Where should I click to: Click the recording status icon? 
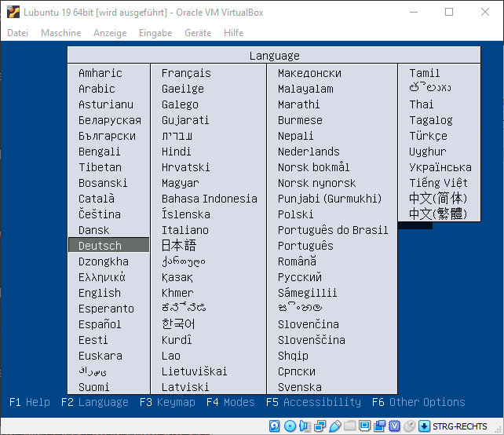coord(379,426)
